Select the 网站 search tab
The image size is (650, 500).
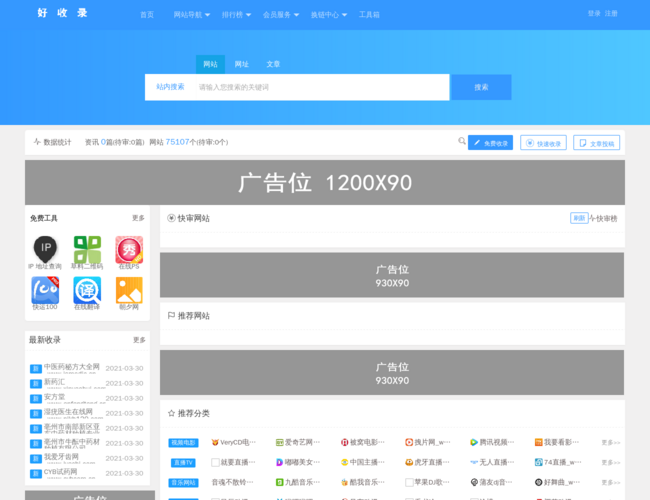pos(210,64)
